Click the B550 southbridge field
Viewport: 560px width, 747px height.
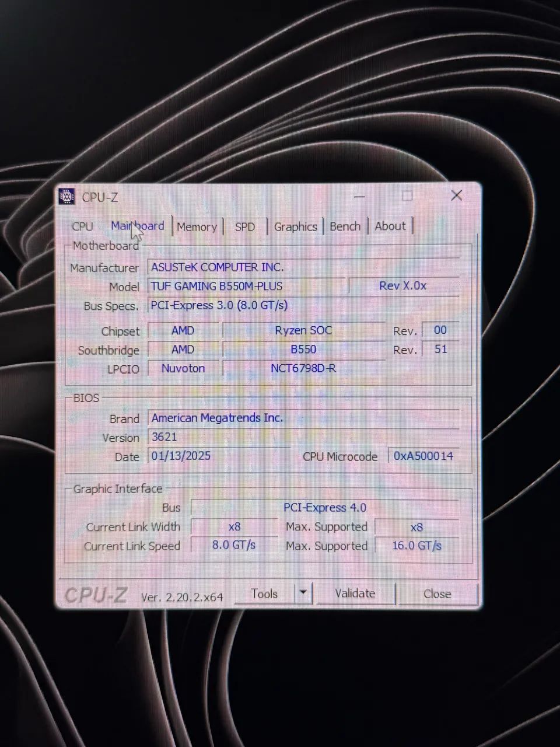click(303, 350)
